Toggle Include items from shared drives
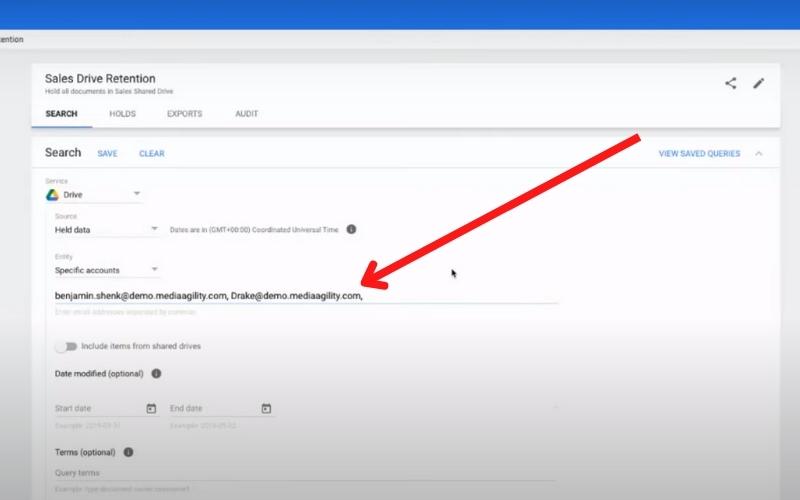Image resolution: width=800 pixels, height=500 pixels. 66,346
